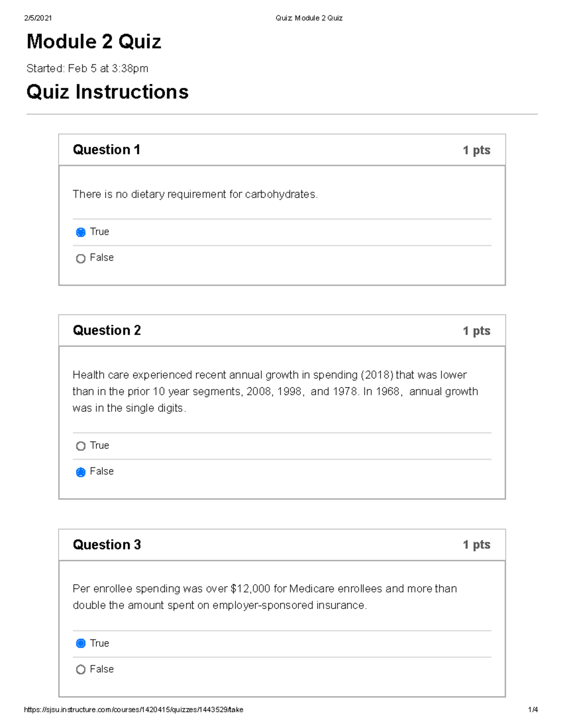Viewport: 563px width, 728px height.
Task: Click the Quiz Instructions heading
Action: coord(107,92)
